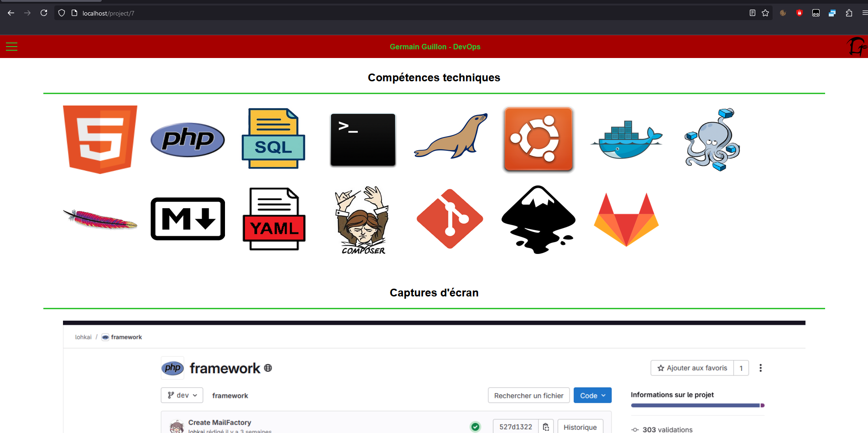
Task: Click the Germain Guillon - DevOps title
Action: [435, 47]
